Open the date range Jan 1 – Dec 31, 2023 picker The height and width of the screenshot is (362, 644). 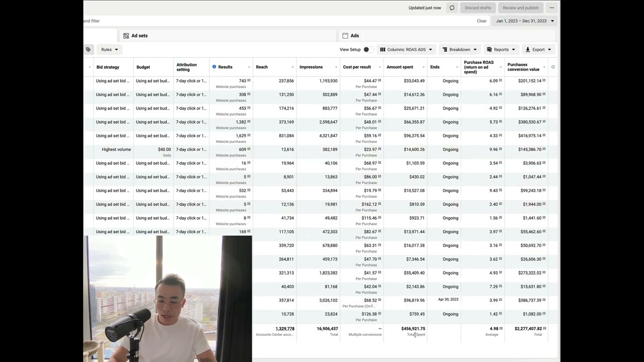[525, 21]
